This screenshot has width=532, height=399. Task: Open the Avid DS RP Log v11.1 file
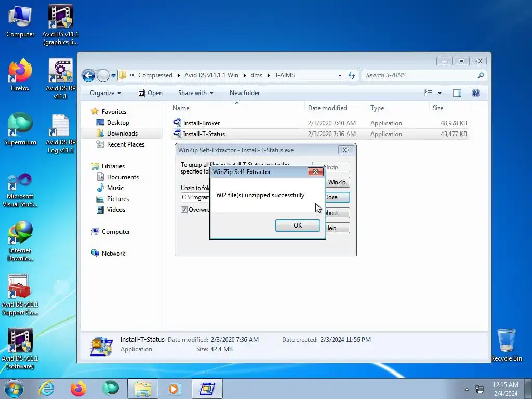tap(60, 134)
